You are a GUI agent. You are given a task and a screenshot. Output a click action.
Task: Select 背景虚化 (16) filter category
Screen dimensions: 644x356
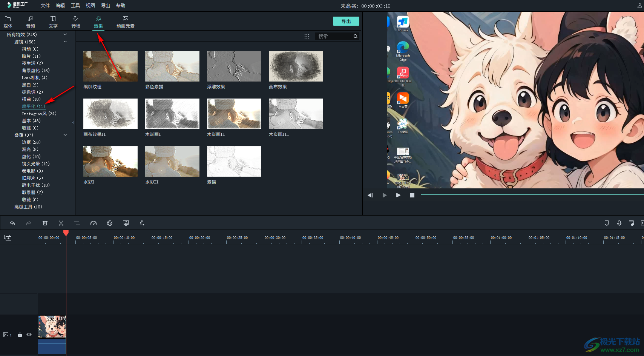35,71
